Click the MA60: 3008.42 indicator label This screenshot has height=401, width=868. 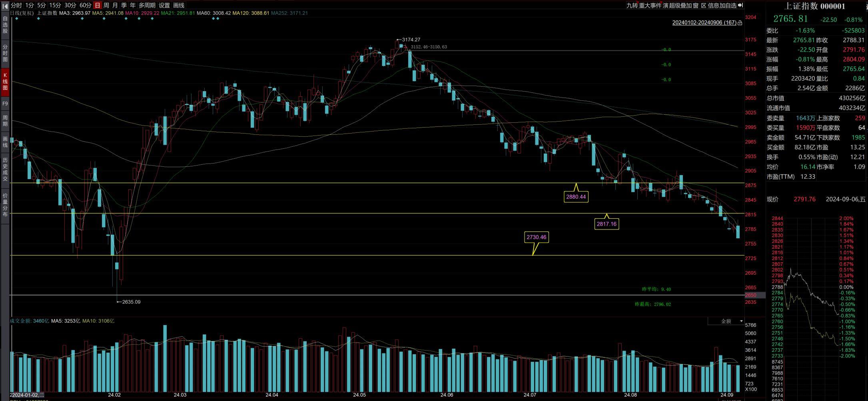tap(214, 13)
